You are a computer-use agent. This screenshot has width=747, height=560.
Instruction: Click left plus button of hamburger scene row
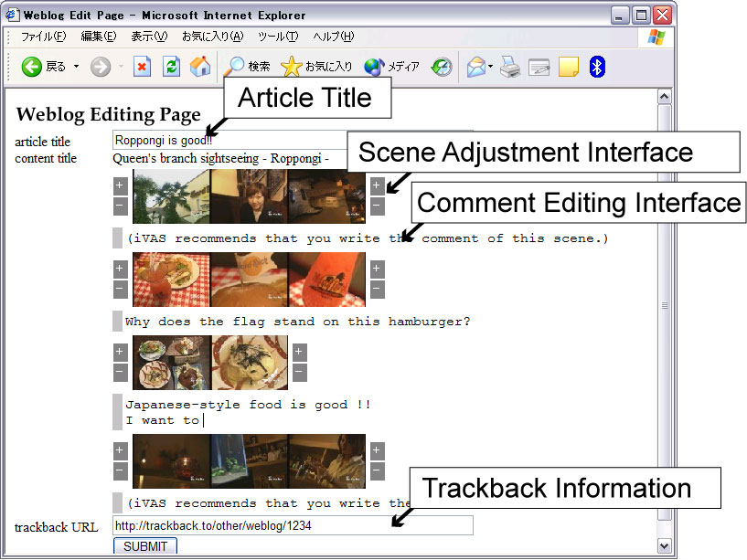tap(120, 269)
